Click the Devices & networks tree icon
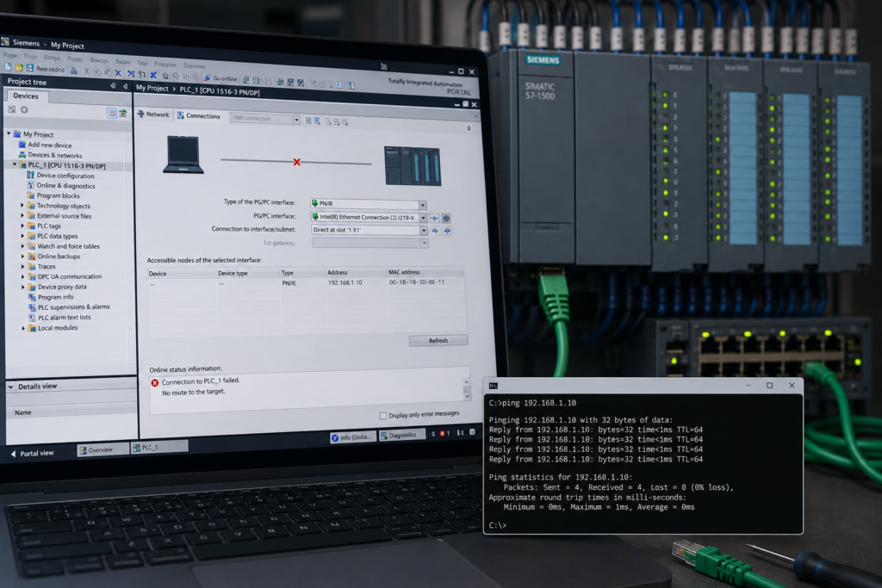Image resolution: width=882 pixels, height=588 pixels. click(x=22, y=155)
